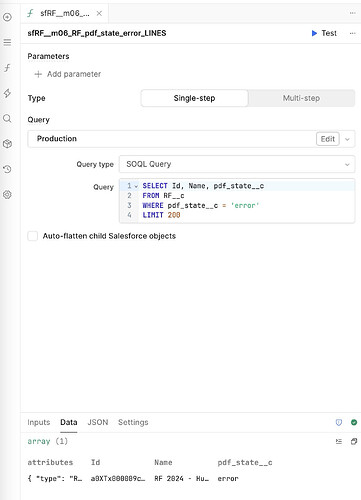Viewport: 361px width, 500px height.
Task: Click the error cell in results
Action: (228, 478)
